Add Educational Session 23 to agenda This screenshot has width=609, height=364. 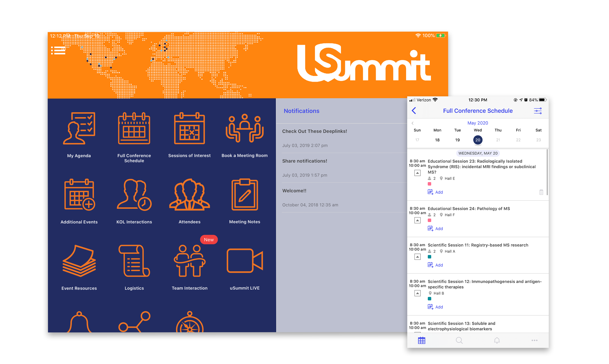click(435, 192)
